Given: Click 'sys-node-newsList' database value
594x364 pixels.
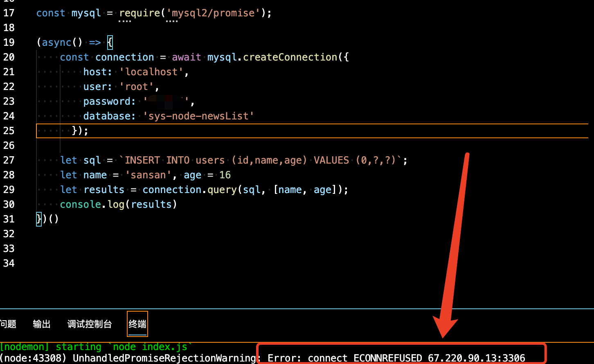Looking at the screenshot, I should pyautogui.click(x=199, y=116).
